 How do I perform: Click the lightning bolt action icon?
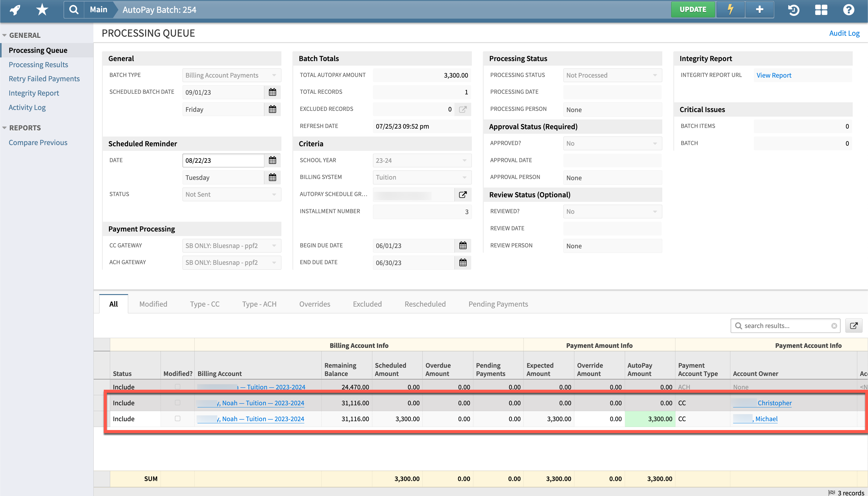pos(730,9)
